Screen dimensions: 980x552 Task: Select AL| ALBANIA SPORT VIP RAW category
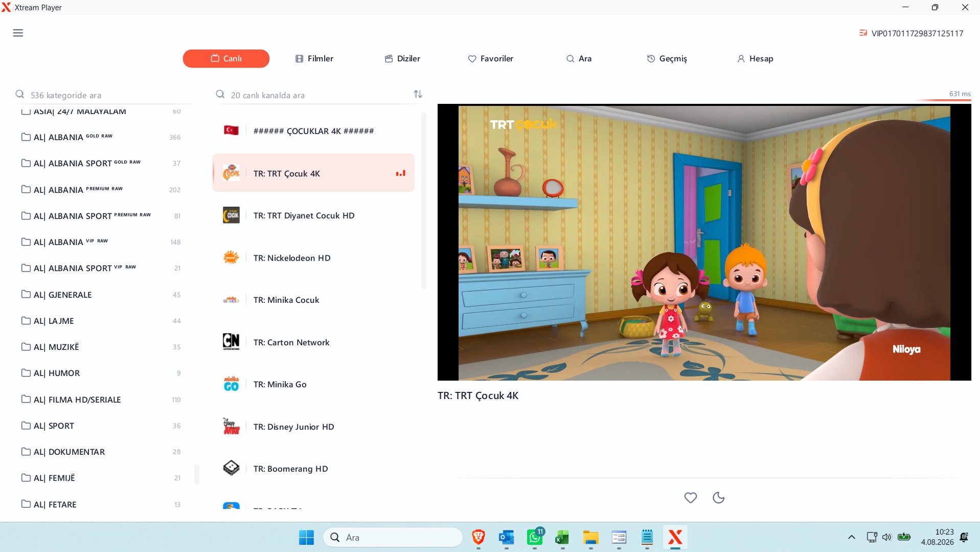[x=101, y=268]
